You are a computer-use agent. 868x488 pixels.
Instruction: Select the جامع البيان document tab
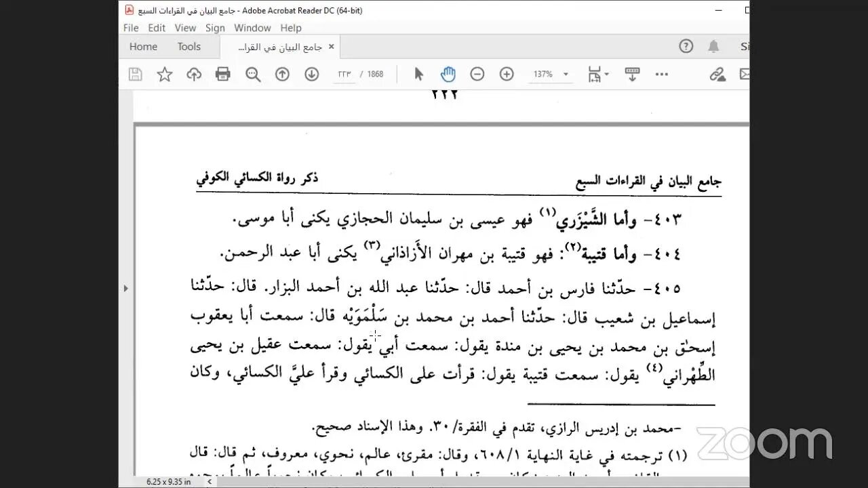[279, 47]
